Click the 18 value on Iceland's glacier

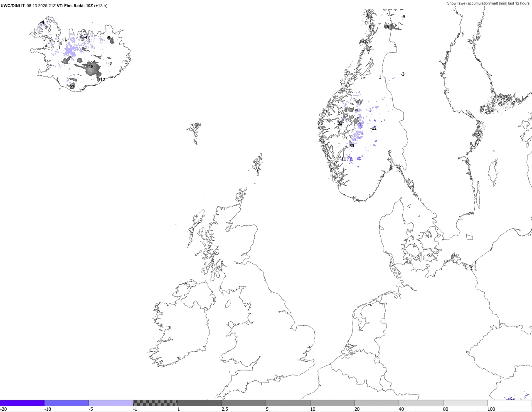point(91,67)
